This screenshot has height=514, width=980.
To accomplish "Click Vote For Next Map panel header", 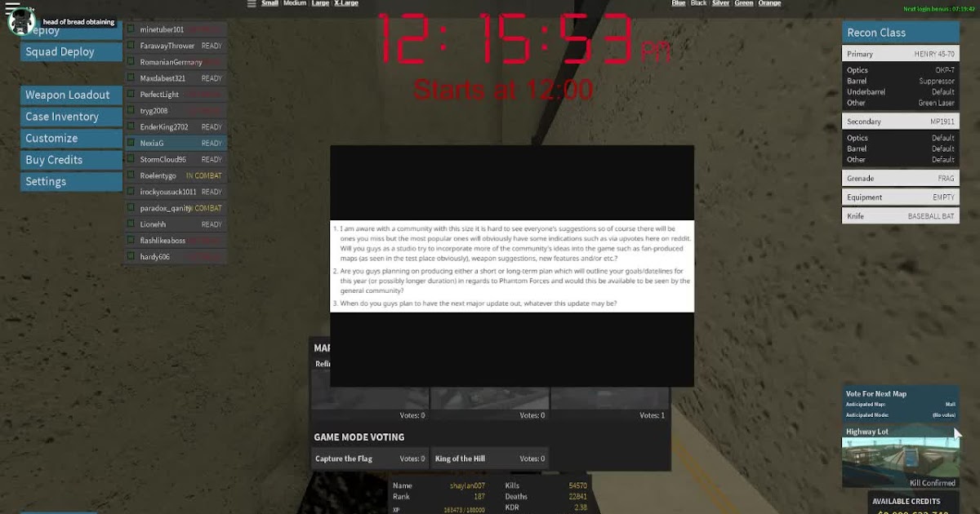I will pos(876,394).
